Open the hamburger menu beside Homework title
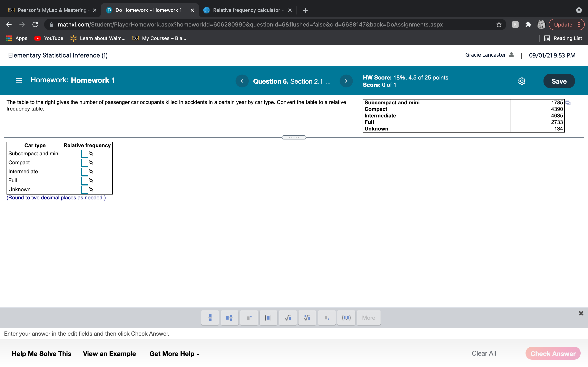The image size is (588, 367). click(19, 81)
